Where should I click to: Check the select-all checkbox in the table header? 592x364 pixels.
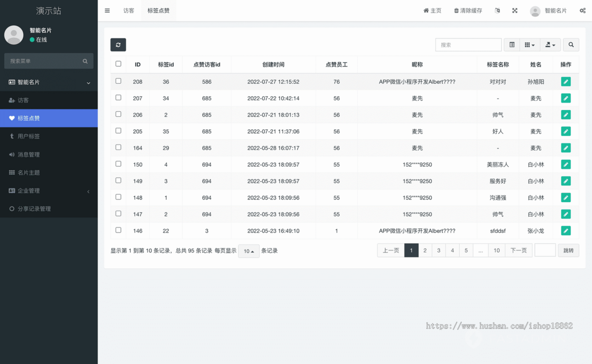click(118, 64)
